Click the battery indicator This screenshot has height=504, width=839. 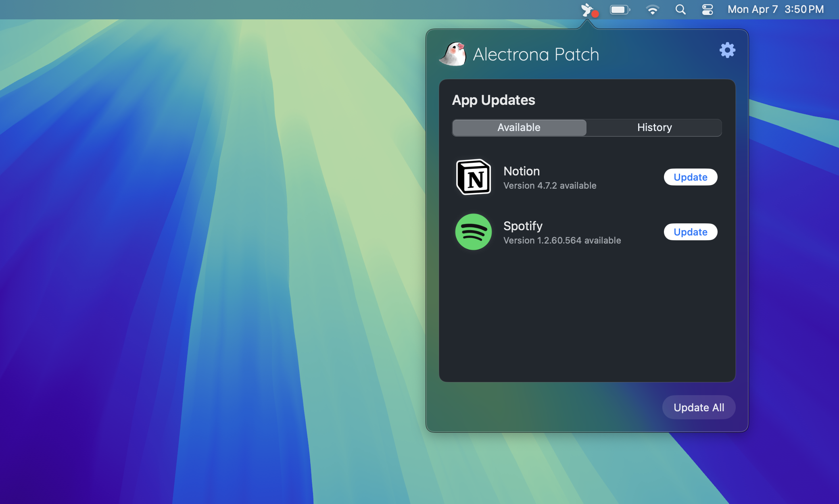click(x=620, y=9)
